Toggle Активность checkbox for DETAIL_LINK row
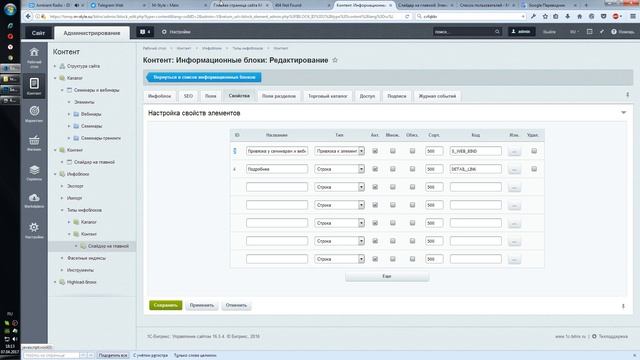Image resolution: width=640 pixels, height=360 pixels. tap(375, 169)
